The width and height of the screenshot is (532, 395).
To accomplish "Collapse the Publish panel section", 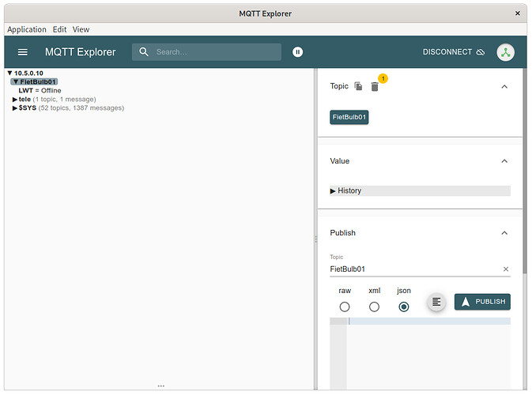I will 504,233.
